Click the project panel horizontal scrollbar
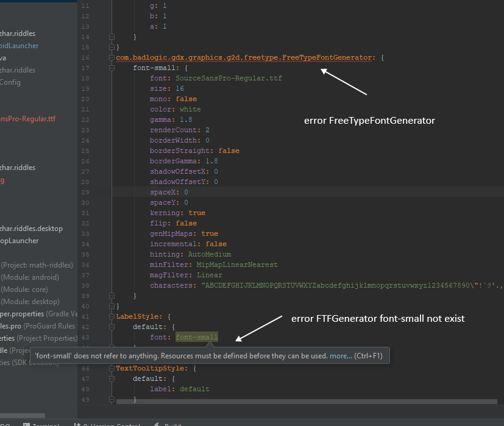 click(23, 416)
